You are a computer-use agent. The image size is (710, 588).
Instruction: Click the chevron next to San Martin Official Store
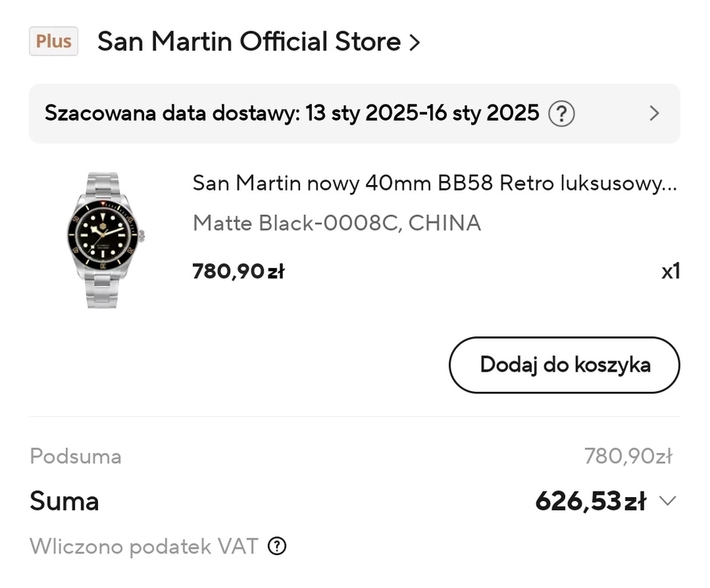(416, 42)
